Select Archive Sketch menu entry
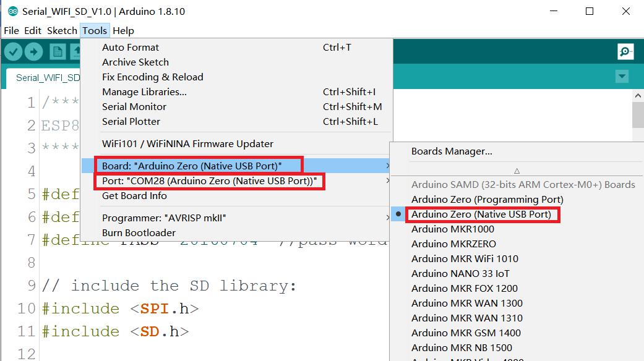644x361 pixels. pyautogui.click(x=236, y=62)
